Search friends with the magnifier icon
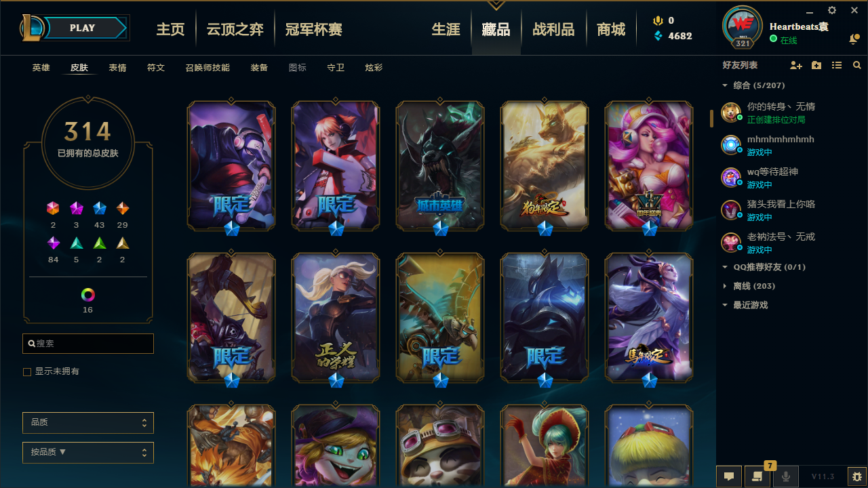The image size is (868, 488). pos(857,65)
